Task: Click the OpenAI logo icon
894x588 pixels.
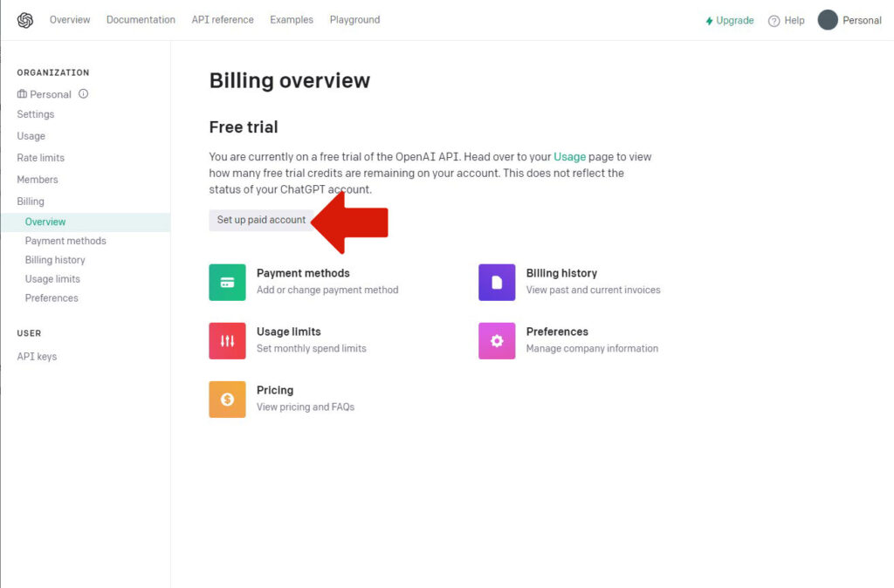Action: (24, 20)
